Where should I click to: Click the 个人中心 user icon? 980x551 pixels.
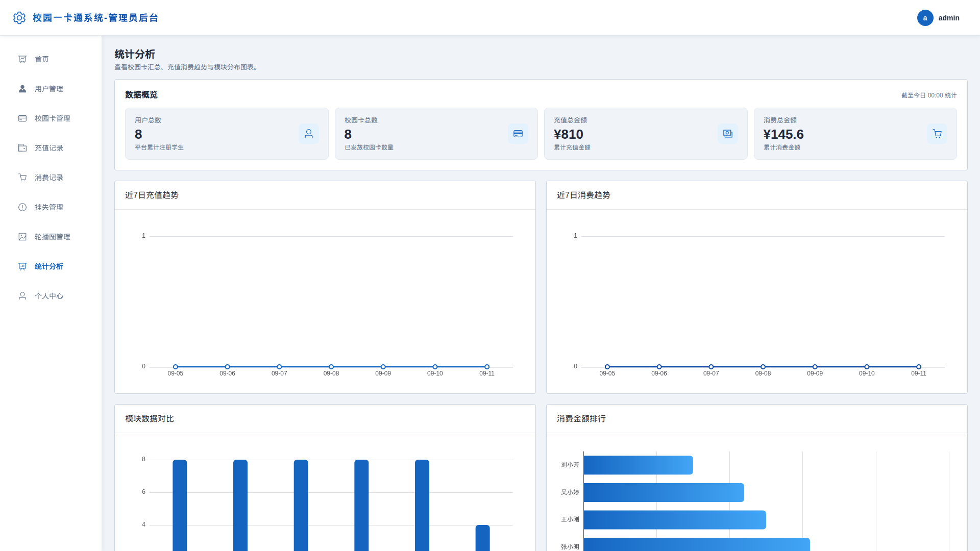coord(22,296)
